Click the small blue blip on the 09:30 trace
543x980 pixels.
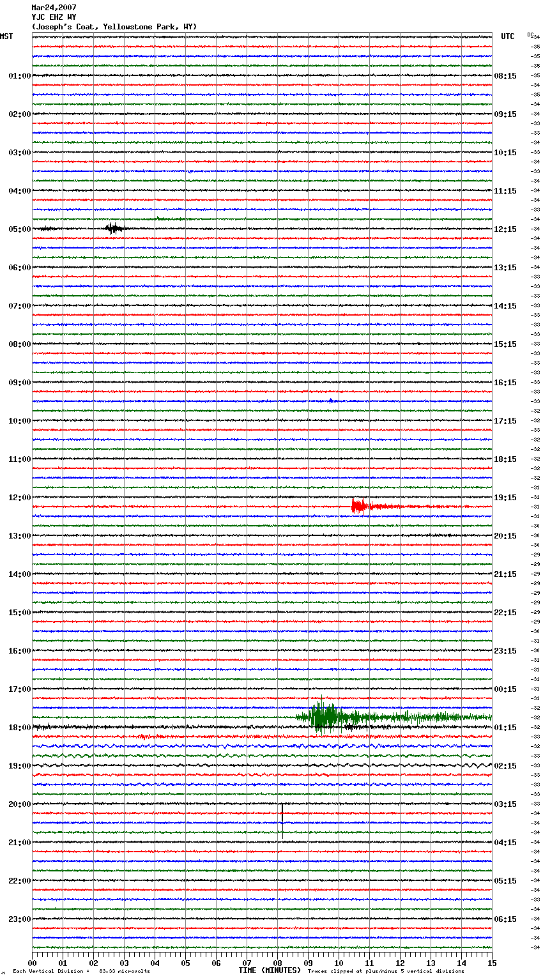331,401
